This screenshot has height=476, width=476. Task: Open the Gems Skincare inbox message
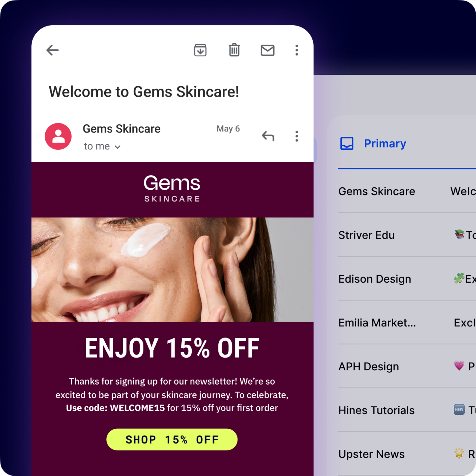coord(407,191)
